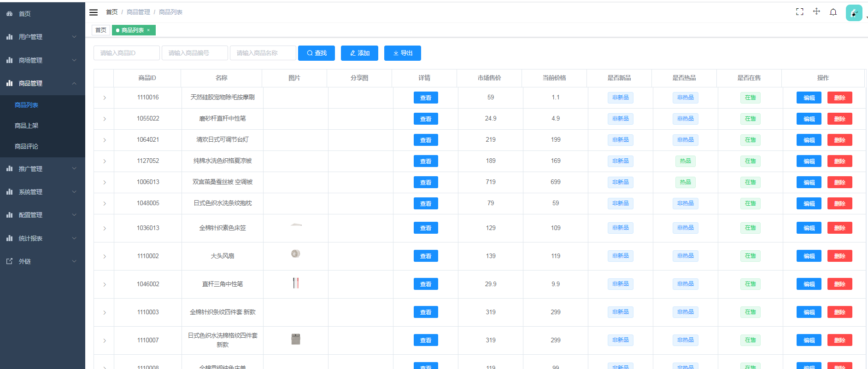Collapse the 商品管理 sidebar menu

(42, 83)
